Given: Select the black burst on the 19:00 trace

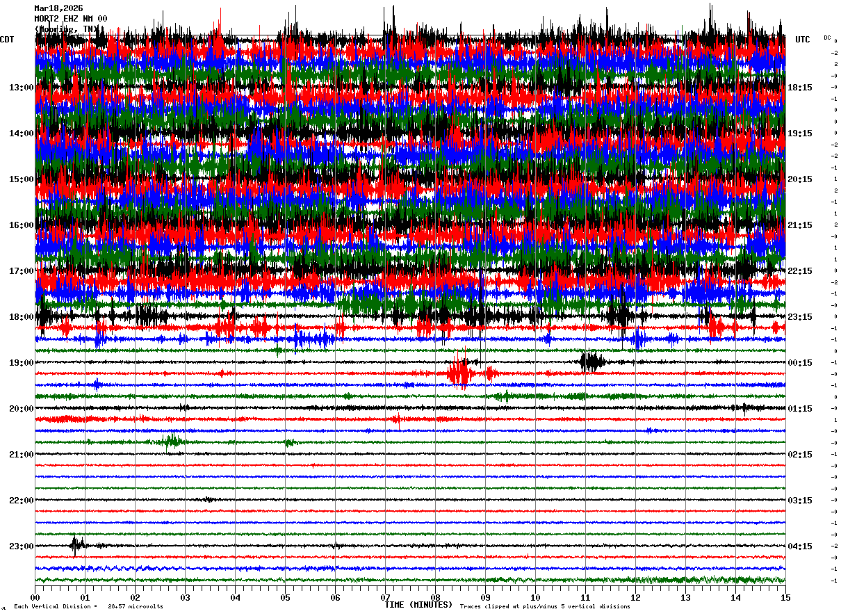Looking at the screenshot, I should [x=591, y=362].
